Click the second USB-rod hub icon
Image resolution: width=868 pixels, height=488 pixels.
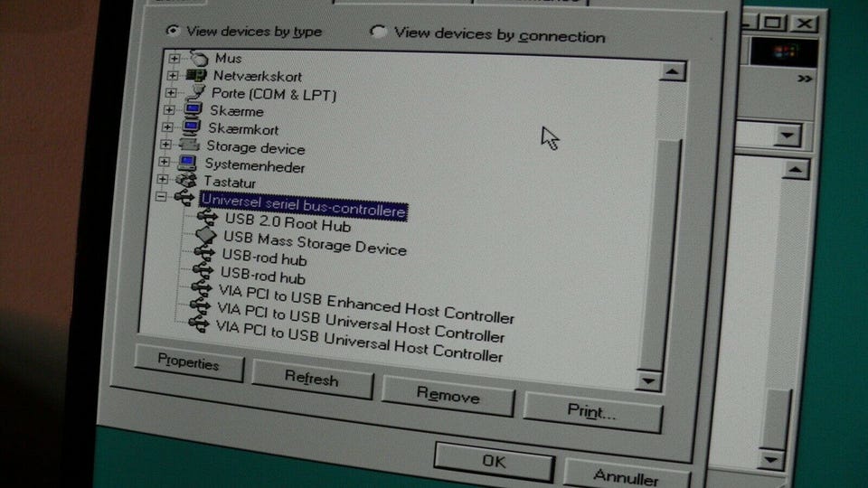(202, 270)
